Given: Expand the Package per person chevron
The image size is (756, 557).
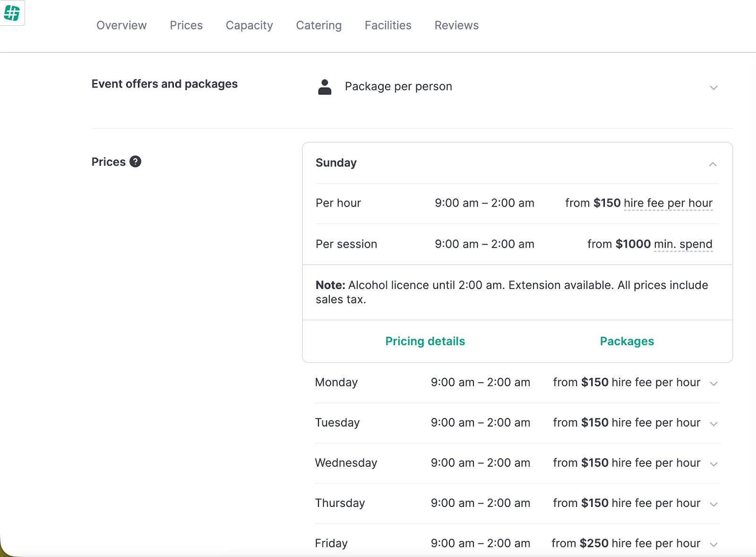Looking at the screenshot, I should click(x=713, y=87).
